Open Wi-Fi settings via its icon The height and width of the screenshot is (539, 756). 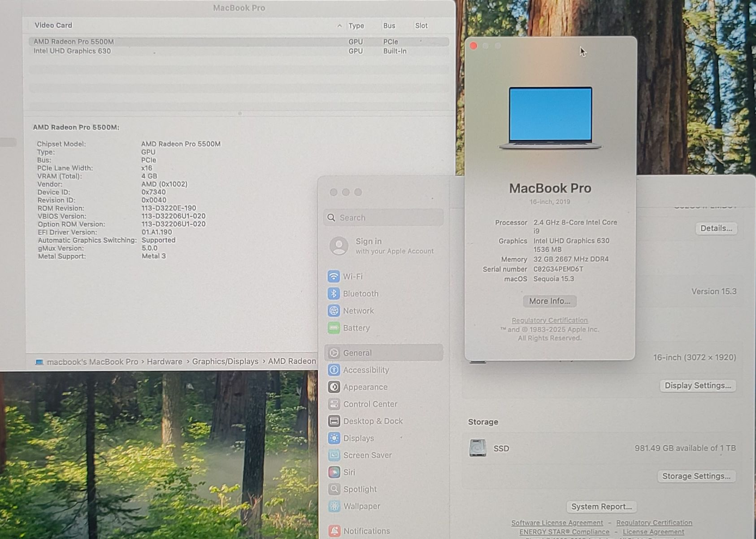tap(334, 276)
